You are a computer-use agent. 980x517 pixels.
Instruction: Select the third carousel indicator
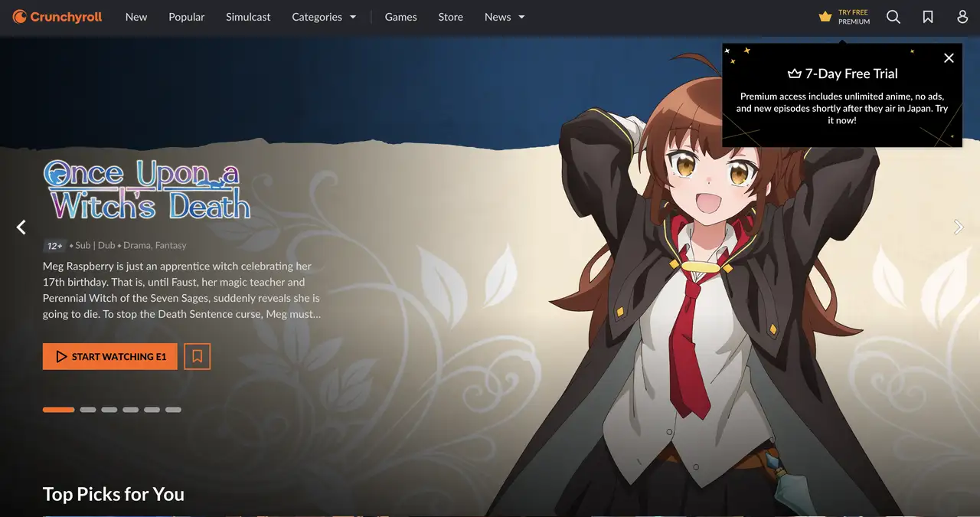[109, 410]
